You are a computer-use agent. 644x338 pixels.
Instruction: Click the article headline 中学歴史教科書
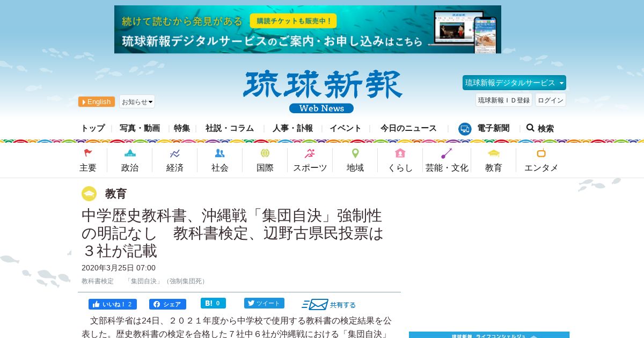[232, 233]
